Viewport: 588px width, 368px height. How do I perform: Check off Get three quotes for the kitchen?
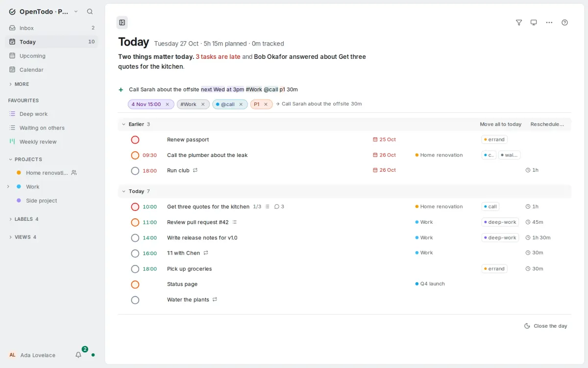coord(135,207)
